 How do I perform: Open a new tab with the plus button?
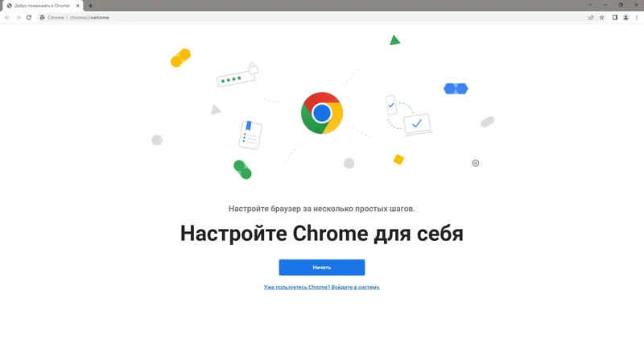tap(90, 6)
